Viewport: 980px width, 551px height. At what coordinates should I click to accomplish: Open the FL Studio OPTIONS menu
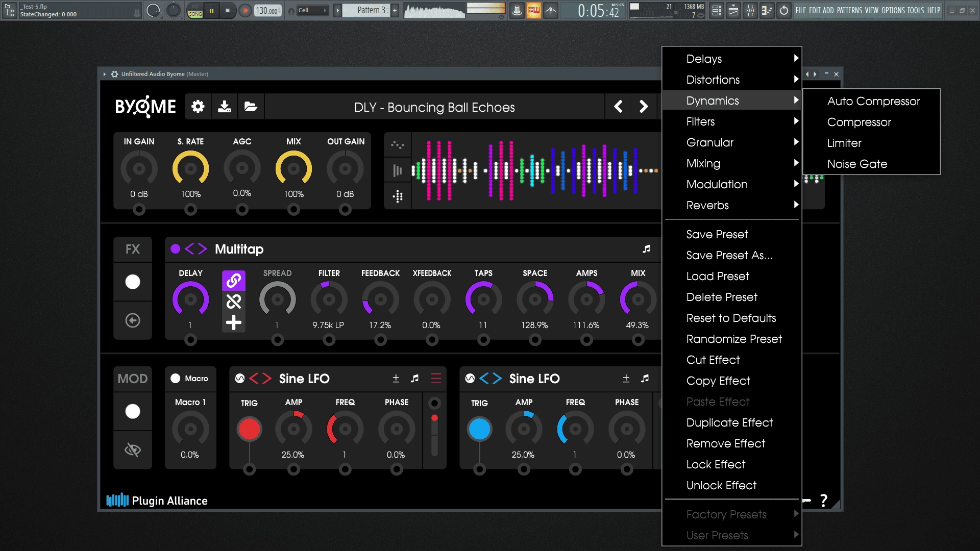[892, 10]
